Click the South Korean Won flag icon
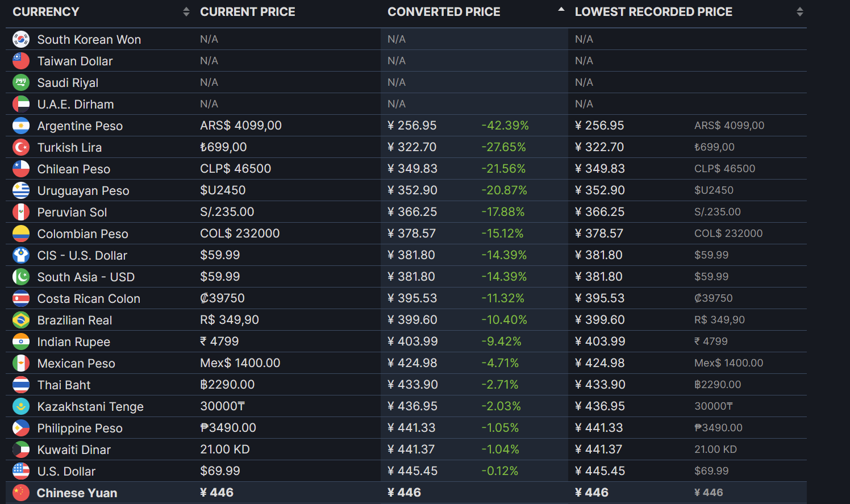This screenshot has height=504, width=850. click(x=21, y=39)
